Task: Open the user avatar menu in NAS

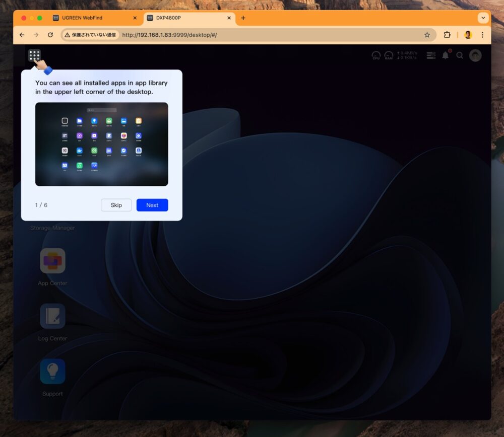Action: (x=475, y=55)
